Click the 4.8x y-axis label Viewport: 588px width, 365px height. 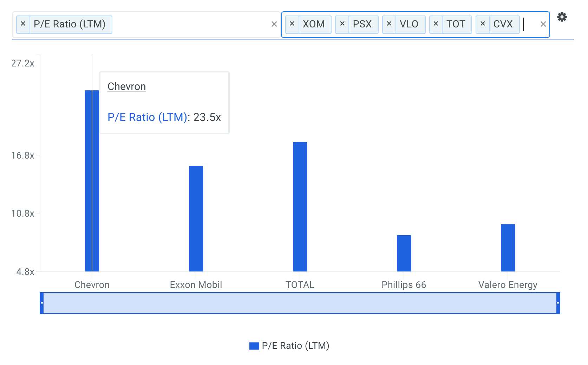coord(25,272)
